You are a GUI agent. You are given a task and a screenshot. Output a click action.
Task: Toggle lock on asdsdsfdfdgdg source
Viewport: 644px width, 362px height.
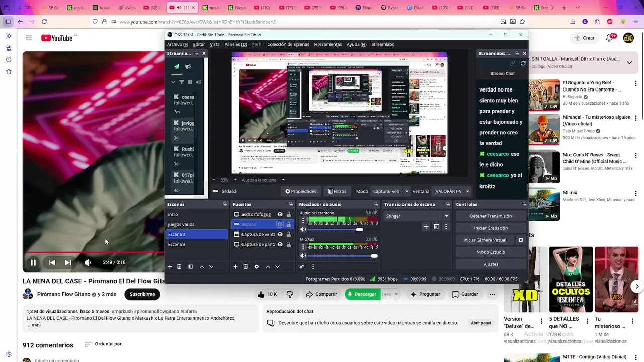click(x=289, y=214)
